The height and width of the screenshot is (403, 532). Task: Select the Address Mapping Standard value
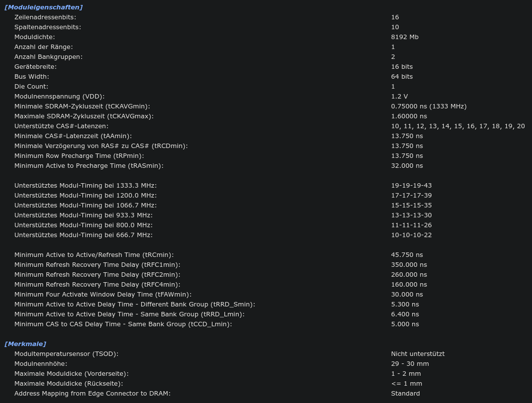pyautogui.click(x=406, y=394)
